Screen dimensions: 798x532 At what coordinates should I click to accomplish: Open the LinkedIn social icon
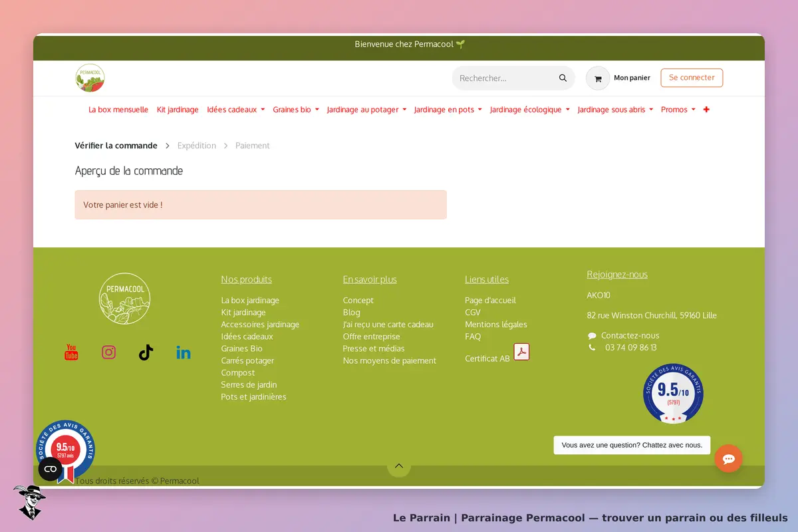click(184, 352)
